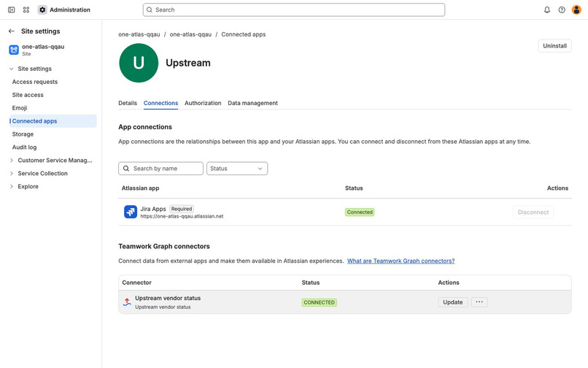The image size is (588, 368).
Task: Click the Upstream app title heading
Action: pyautogui.click(x=188, y=63)
